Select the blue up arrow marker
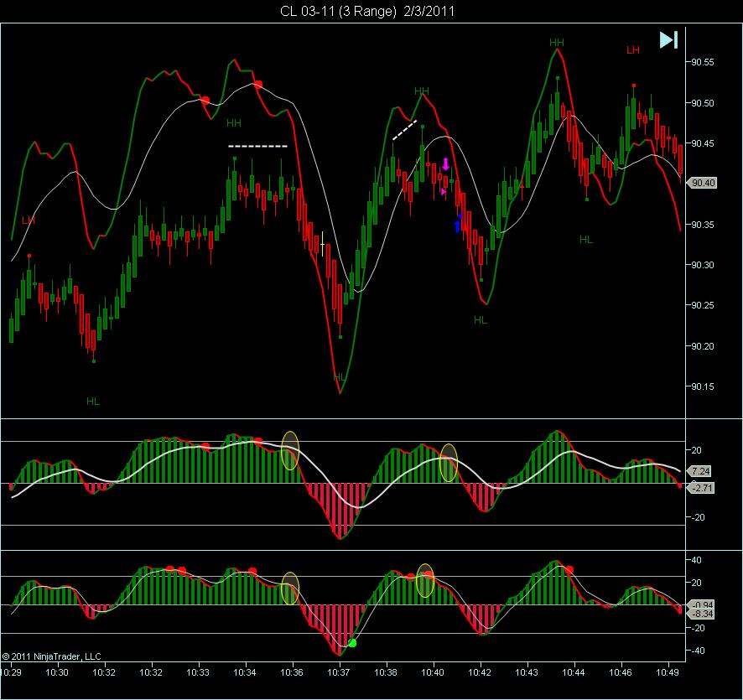Screen dimensions: 743x700 pyautogui.click(x=457, y=226)
